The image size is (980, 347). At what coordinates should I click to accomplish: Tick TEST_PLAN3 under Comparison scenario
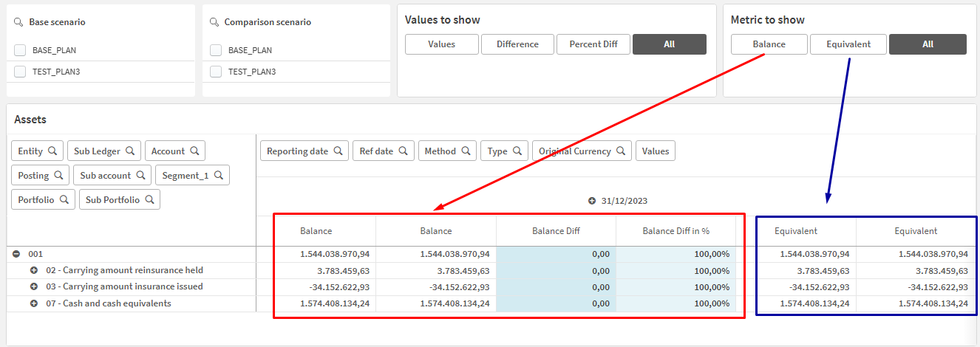[216, 72]
